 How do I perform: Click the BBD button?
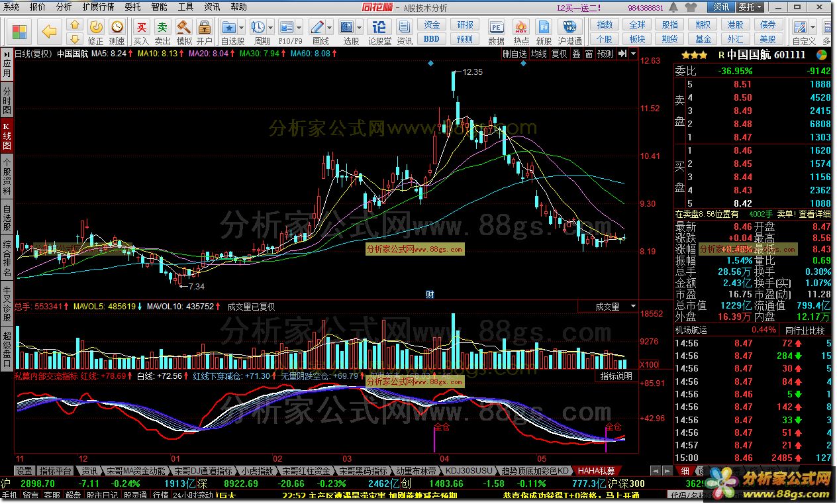(x=432, y=39)
